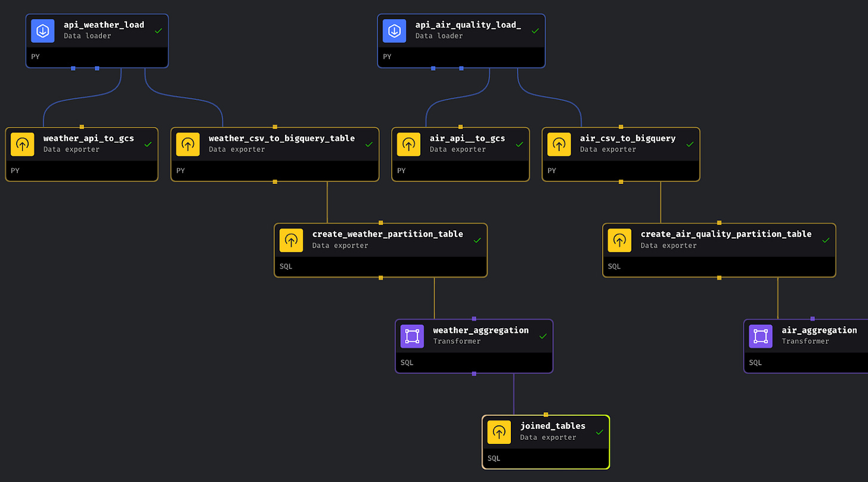Select the air_aggregation block title
This screenshot has width=868, height=482.
coord(819,330)
